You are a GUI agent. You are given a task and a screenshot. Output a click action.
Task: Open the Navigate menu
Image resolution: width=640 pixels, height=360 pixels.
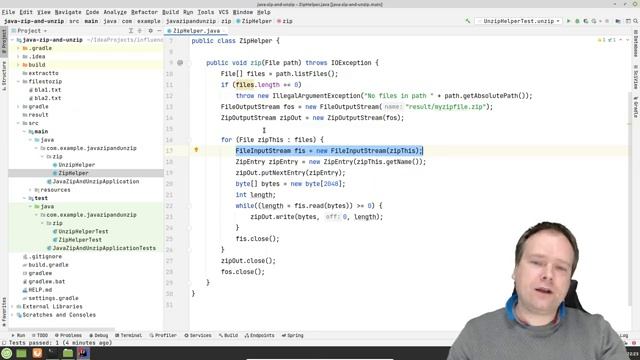coord(68,12)
